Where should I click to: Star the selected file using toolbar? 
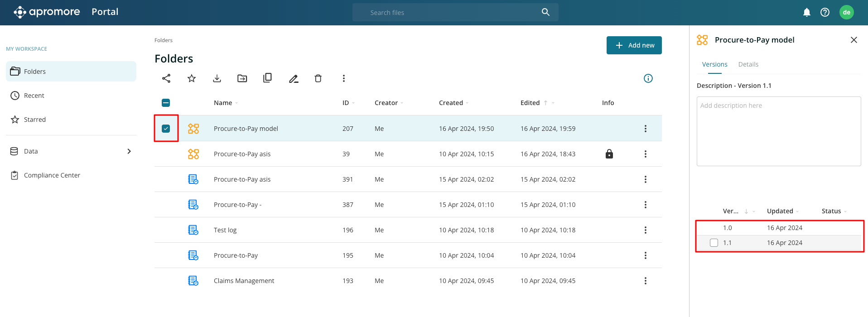tap(192, 78)
